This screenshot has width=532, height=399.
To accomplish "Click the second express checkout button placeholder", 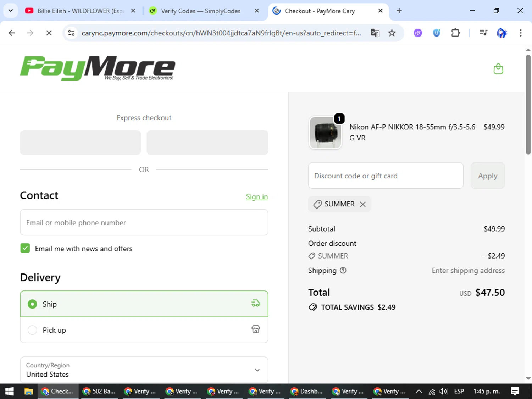I will pos(207,142).
